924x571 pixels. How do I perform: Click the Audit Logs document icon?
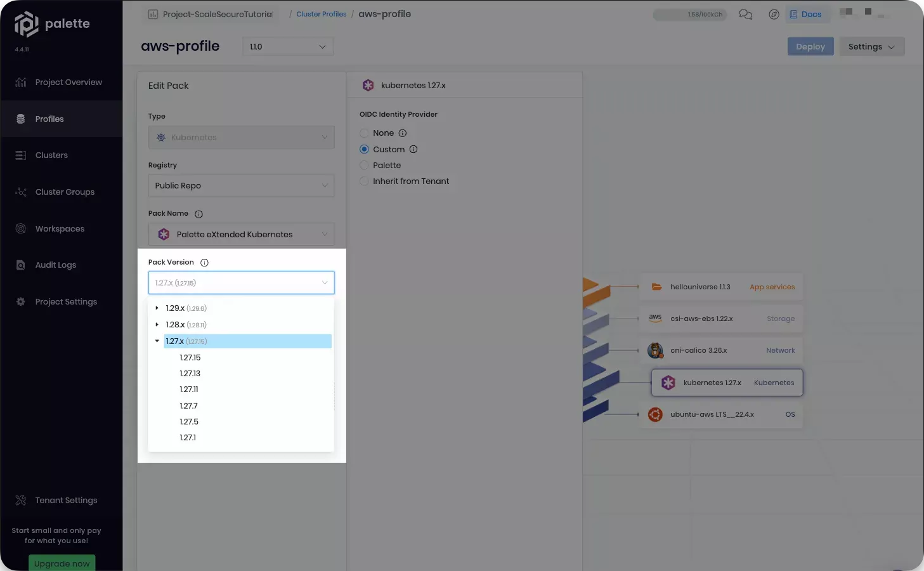pos(21,265)
